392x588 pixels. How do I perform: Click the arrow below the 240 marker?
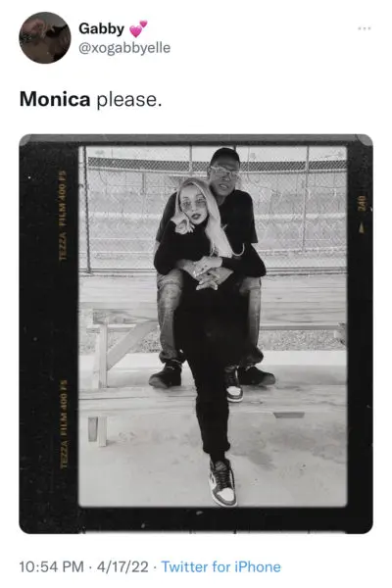(x=362, y=228)
